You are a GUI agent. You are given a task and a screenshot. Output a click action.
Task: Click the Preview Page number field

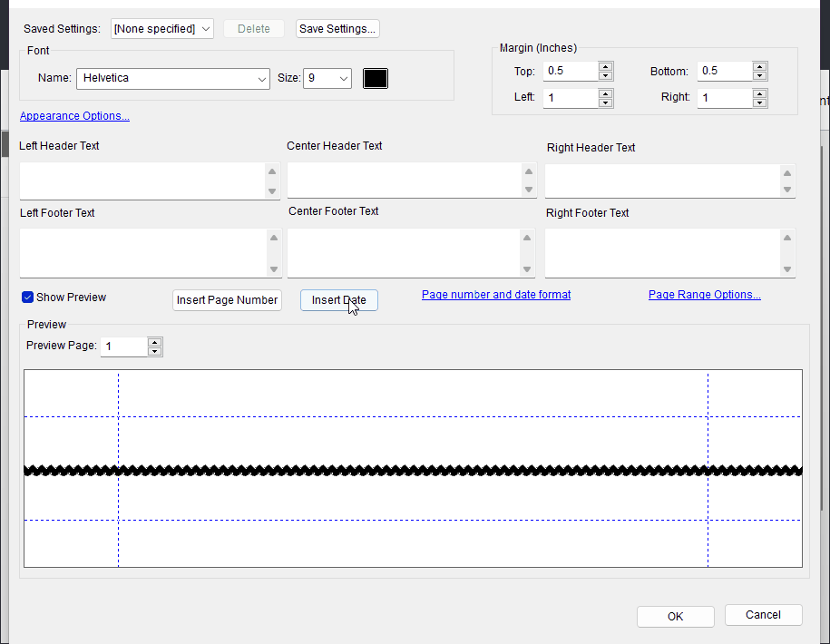pyautogui.click(x=124, y=346)
